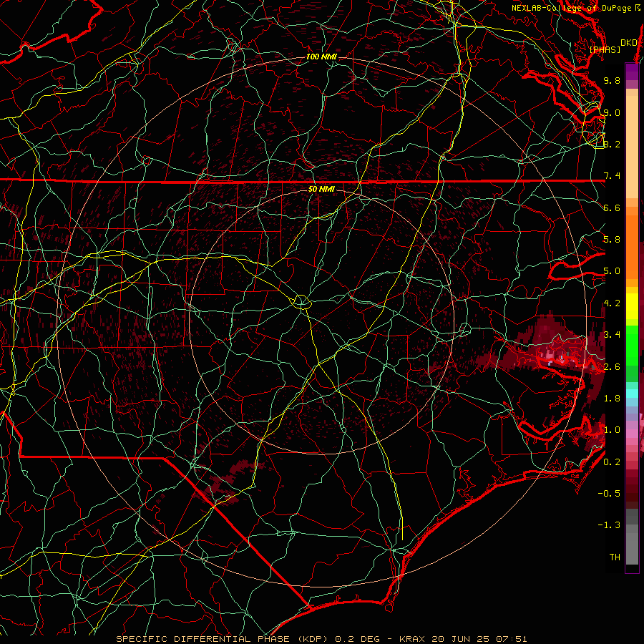
Task: Pick the pink segment of color bar
Action: pos(632,434)
